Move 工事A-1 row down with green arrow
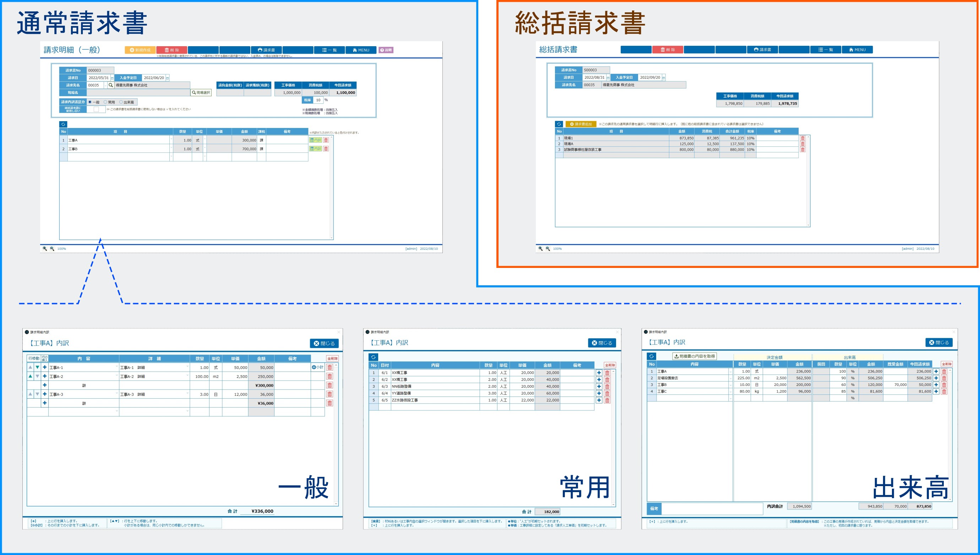 coord(37,367)
